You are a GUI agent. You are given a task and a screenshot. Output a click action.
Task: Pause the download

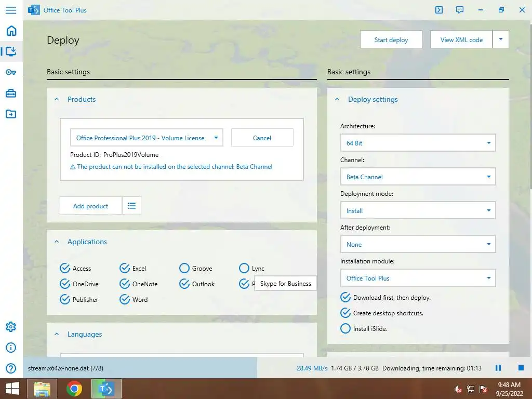click(x=498, y=368)
